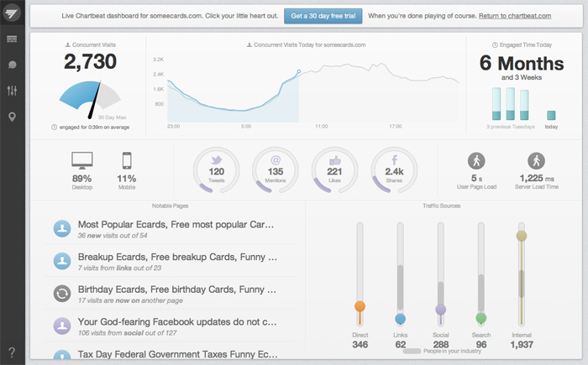The image size is (588, 365).
Task: Open the 221 Likes thumbs-up gauge
Action: coord(334,169)
